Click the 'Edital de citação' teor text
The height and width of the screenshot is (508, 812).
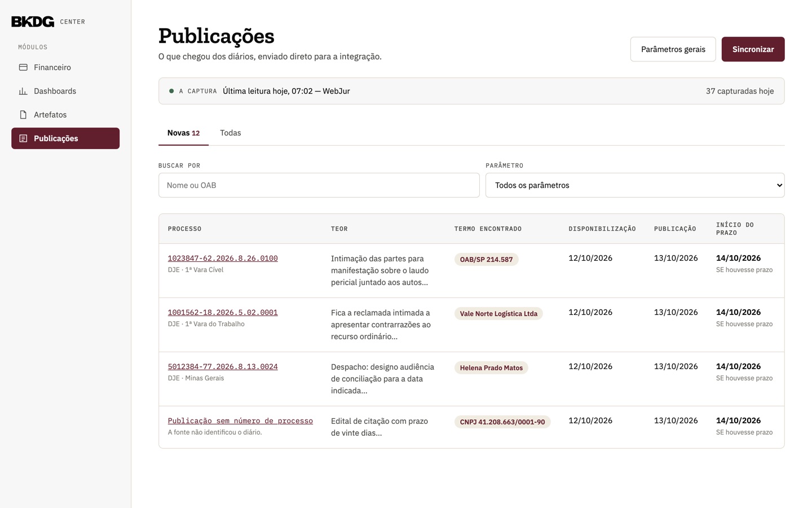[379, 427]
